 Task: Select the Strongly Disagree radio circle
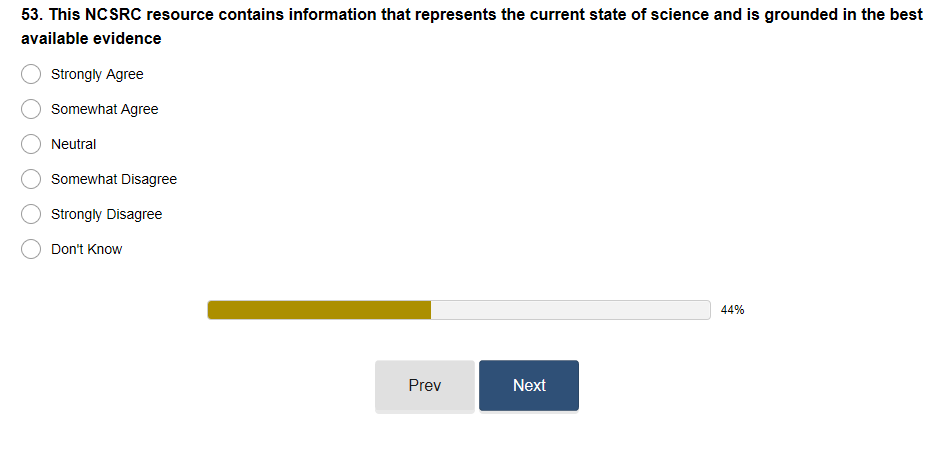(x=31, y=214)
